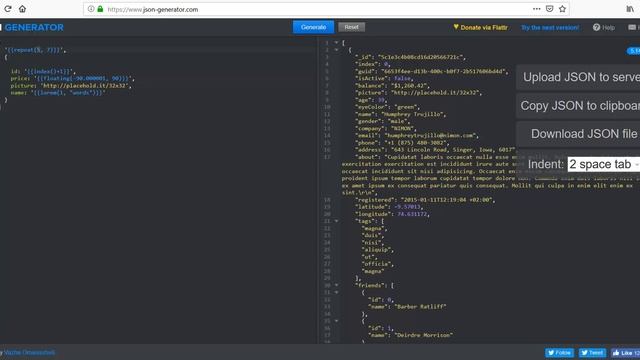Download JSON file button
This screenshot has height=360, width=640.
tap(578, 134)
